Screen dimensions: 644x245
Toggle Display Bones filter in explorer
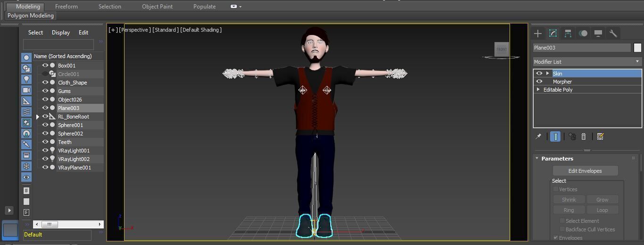[x=26, y=144]
